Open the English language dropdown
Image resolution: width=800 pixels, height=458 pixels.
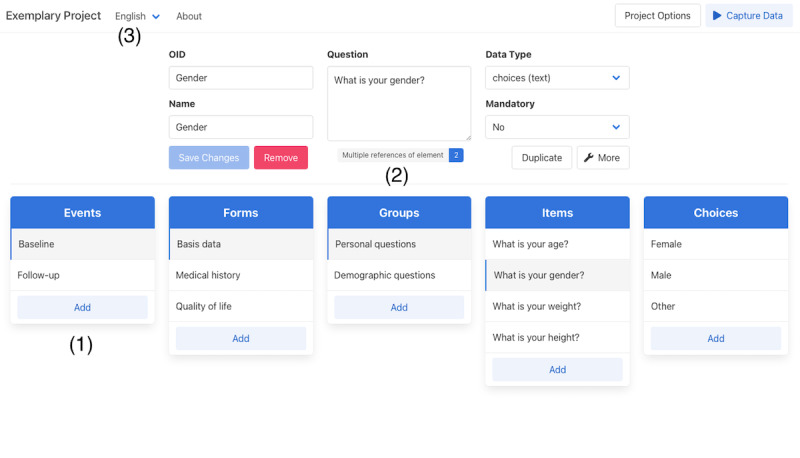137,16
